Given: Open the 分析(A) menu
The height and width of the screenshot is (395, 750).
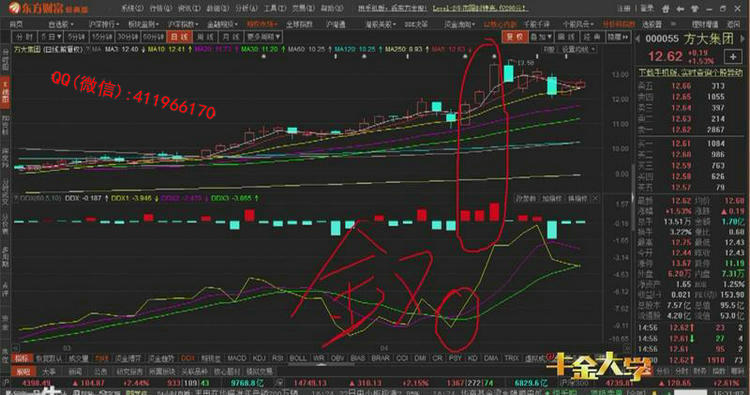Looking at the screenshot, I should [x=246, y=8].
